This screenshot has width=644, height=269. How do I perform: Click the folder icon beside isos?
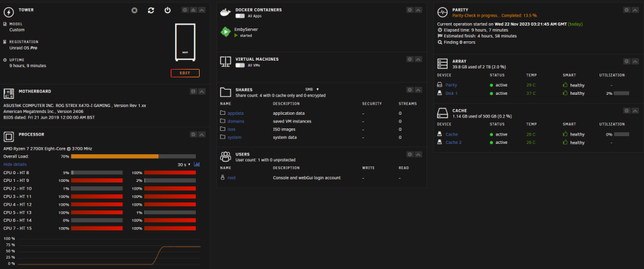[x=223, y=129]
